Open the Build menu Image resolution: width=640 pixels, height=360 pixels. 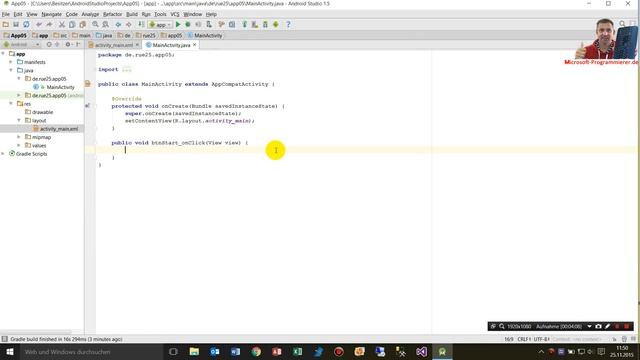coord(132,14)
